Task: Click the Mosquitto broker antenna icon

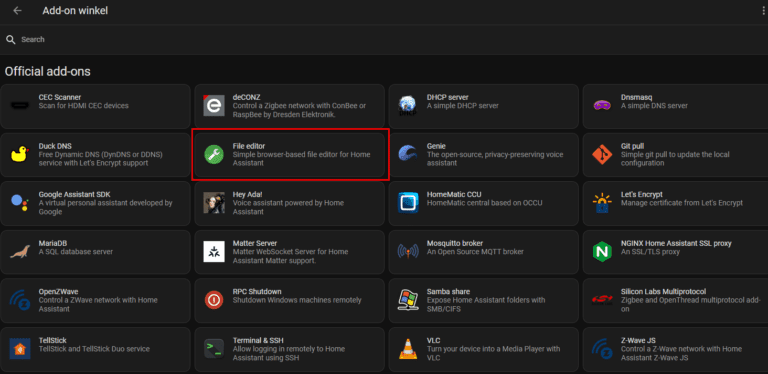Action: 408,251
